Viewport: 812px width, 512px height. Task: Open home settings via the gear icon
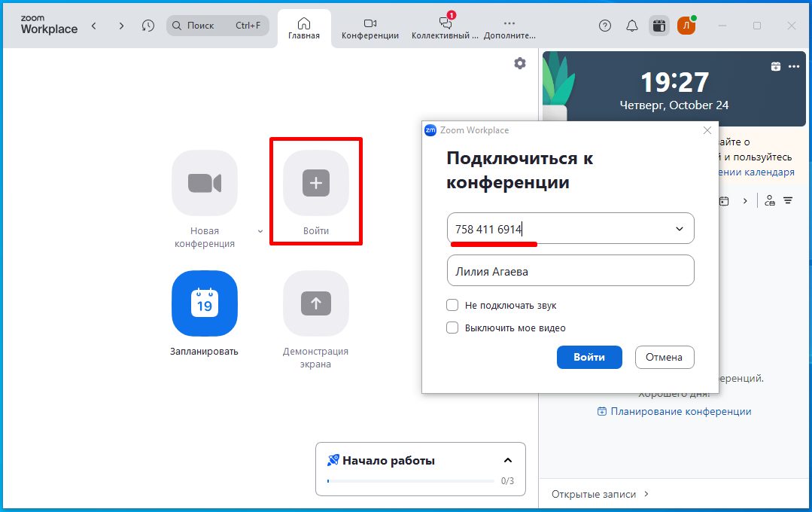pos(520,63)
